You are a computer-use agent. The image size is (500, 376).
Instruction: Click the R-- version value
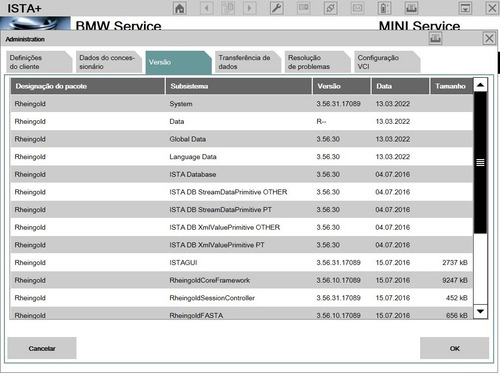[x=321, y=122]
